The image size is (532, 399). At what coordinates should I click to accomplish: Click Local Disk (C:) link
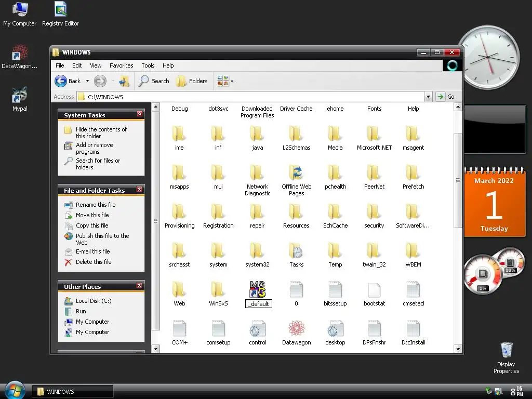pyautogui.click(x=94, y=301)
